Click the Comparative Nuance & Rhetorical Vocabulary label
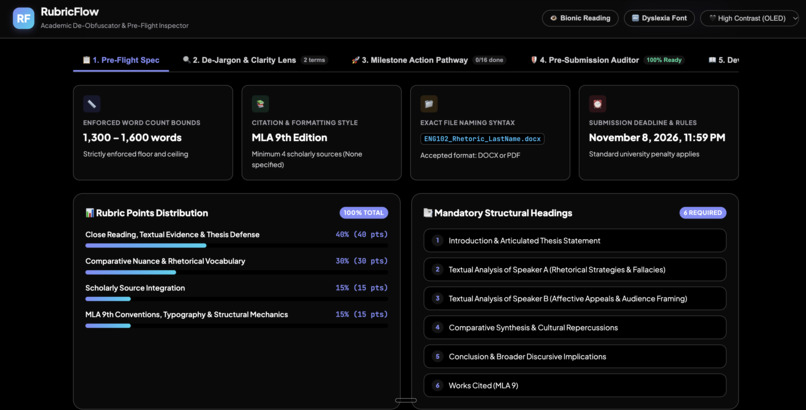 pos(165,261)
